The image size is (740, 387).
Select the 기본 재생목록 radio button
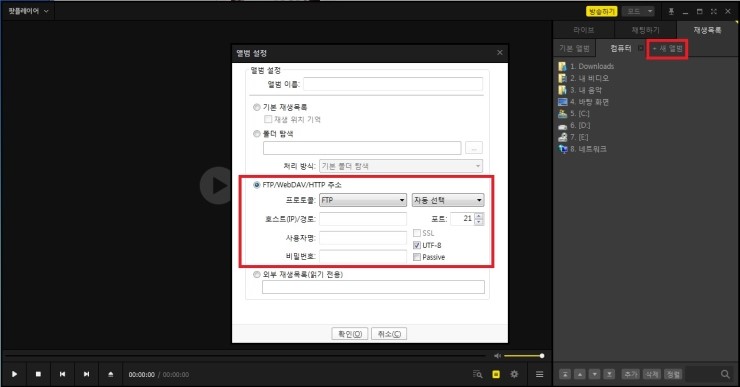coord(257,107)
